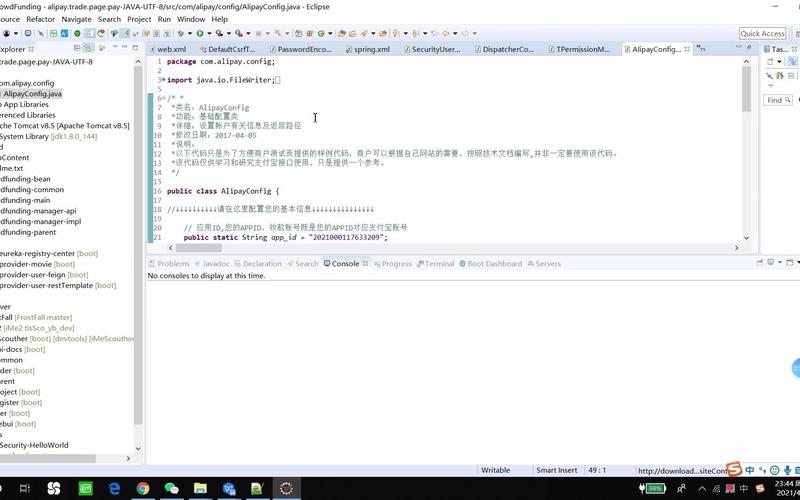Open the Servers view tab

coord(544,263)
